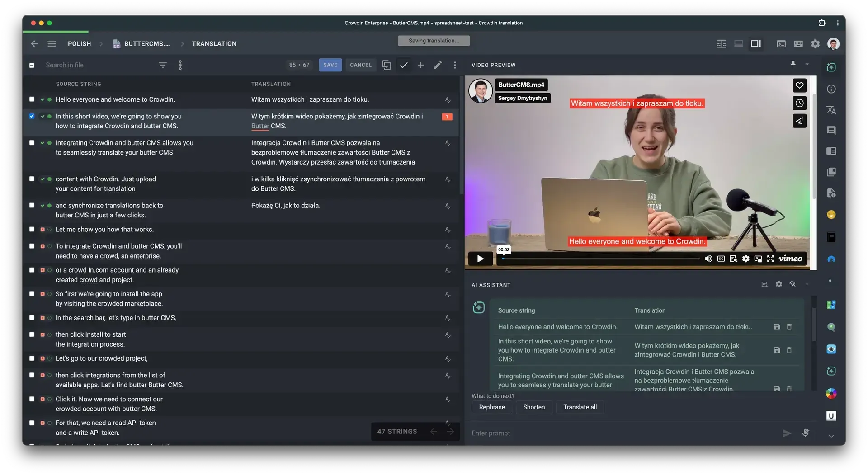This screenshot has height=475, width=868.
Task: Open the language/translations sidebar icon
Action: 831,110
